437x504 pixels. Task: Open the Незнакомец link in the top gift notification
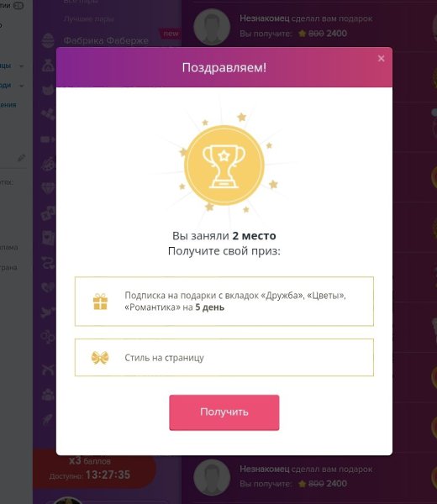pos(265,18)
